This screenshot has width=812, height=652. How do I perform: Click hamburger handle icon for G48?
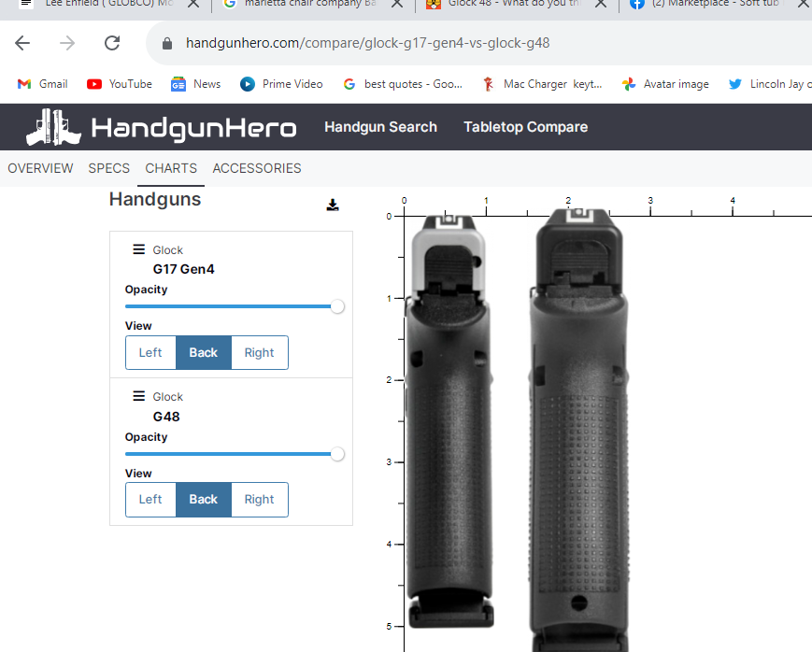pyautogui.click(x=138, y=396)
